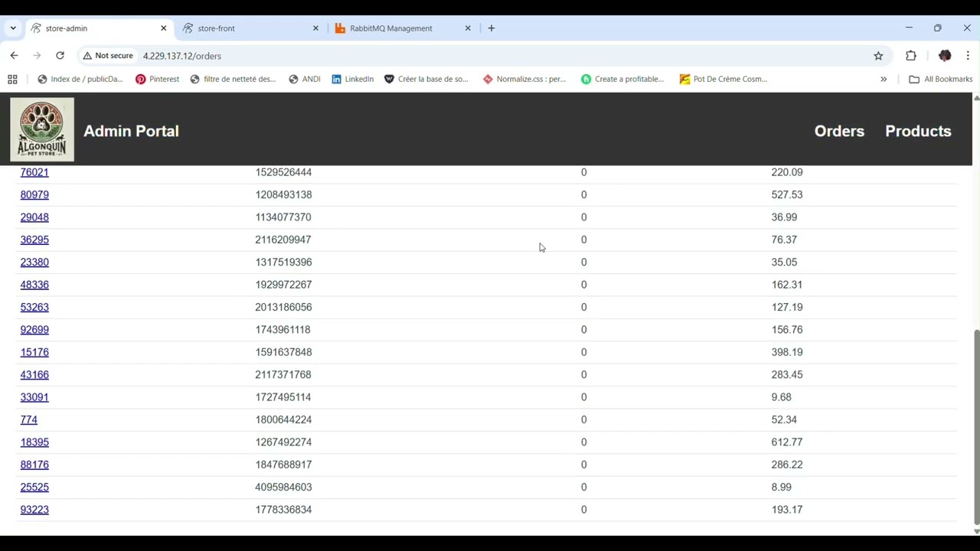Viewport: 980px width, 551px height.
Task: Click the total value 612.77
Action: click(x=787, y=442)
